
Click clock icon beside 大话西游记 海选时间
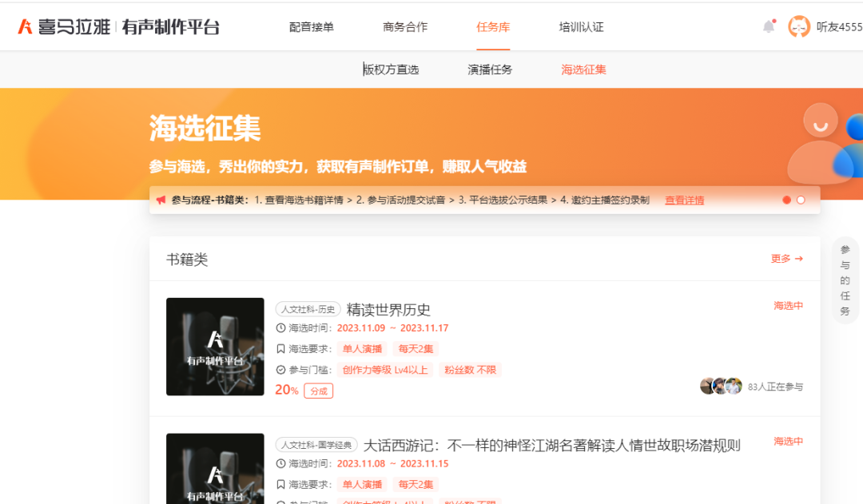pyautogui.click(x=280, y=463)
